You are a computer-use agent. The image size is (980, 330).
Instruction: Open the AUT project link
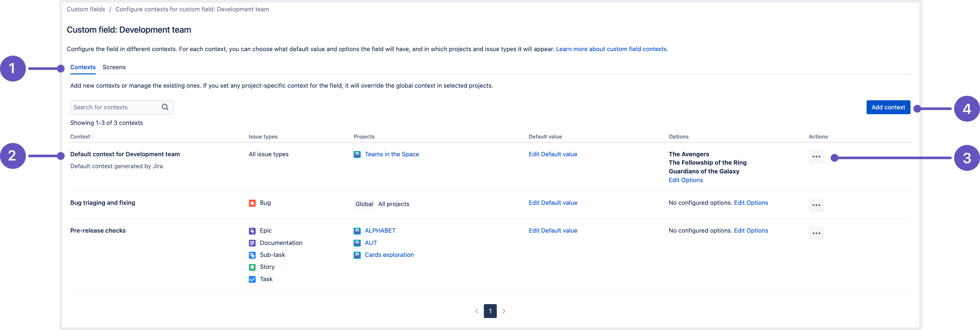tap(370, 243)
